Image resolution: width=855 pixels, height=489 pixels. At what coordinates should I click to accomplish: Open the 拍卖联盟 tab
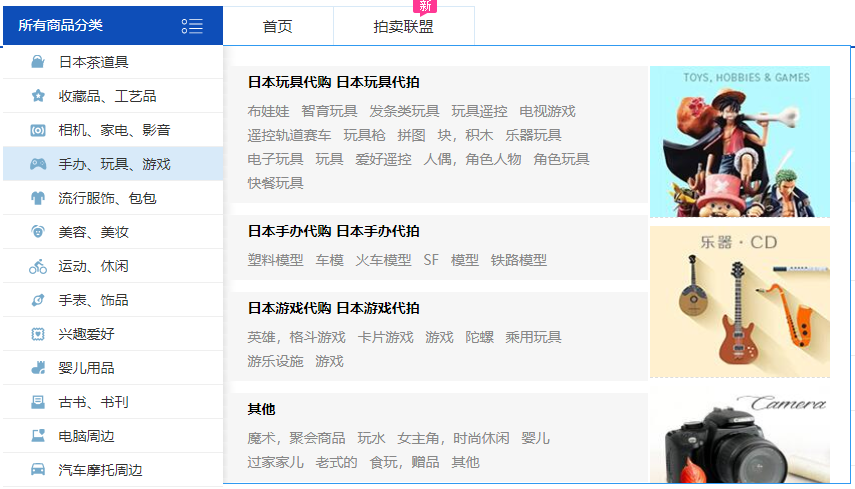pyautogui.click(x=403, y=27)
